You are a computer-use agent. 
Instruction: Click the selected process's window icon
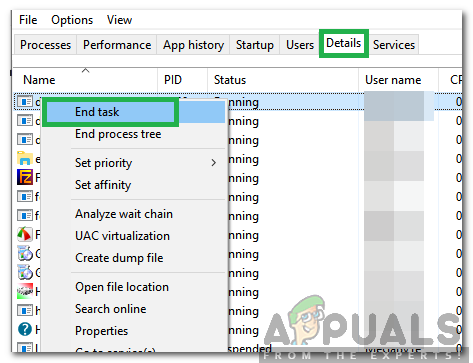click(x=25, y=101)
